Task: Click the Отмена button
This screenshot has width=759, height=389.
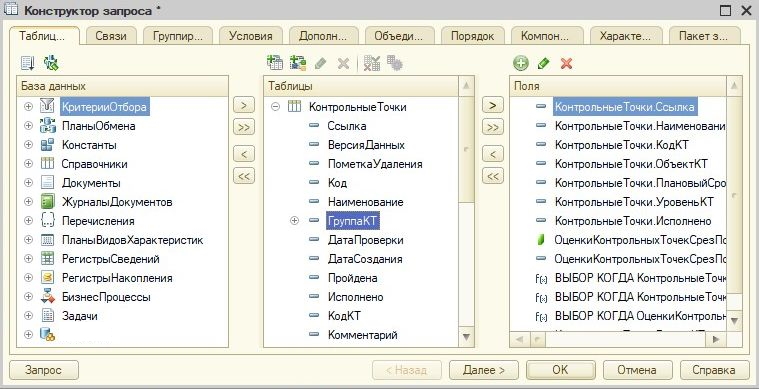Action: click(x=637, y=370)
